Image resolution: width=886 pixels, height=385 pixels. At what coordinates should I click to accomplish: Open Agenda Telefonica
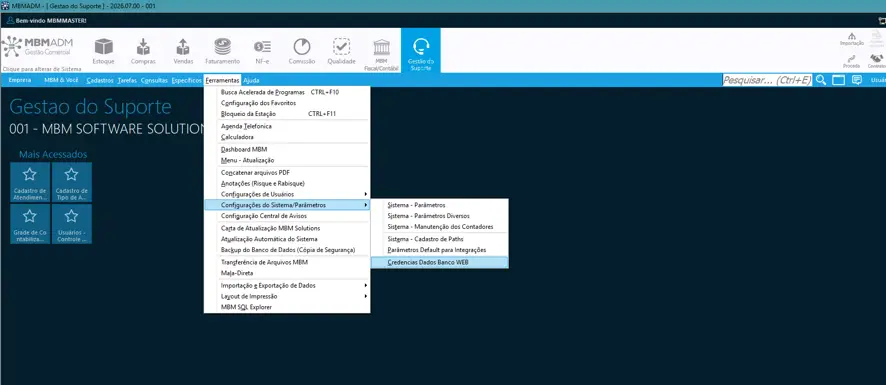pyautogui.click(x=287, y=127)
